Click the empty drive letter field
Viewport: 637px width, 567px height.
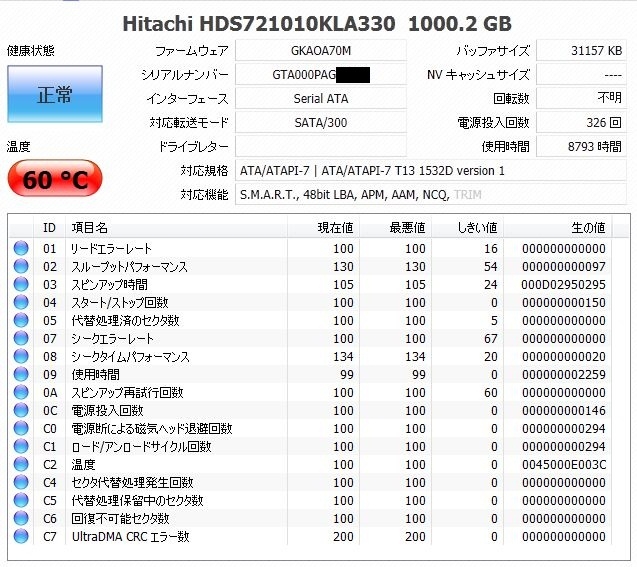click(321, 147)
